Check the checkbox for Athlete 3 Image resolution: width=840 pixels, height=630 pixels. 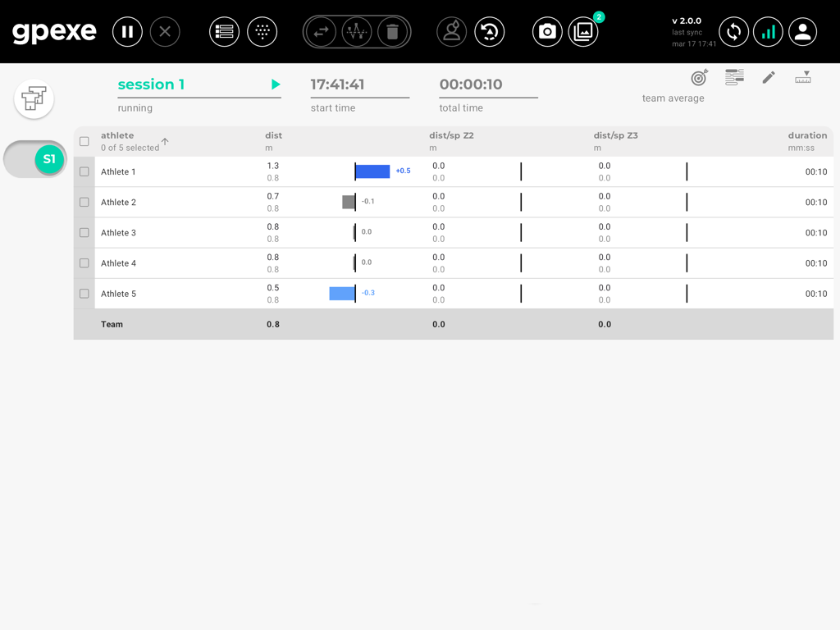click(x=84, y=232)
